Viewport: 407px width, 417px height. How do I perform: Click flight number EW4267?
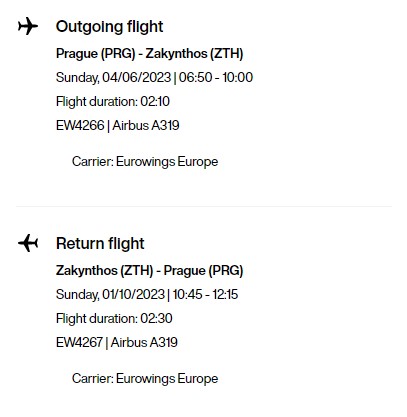[79, 342]
